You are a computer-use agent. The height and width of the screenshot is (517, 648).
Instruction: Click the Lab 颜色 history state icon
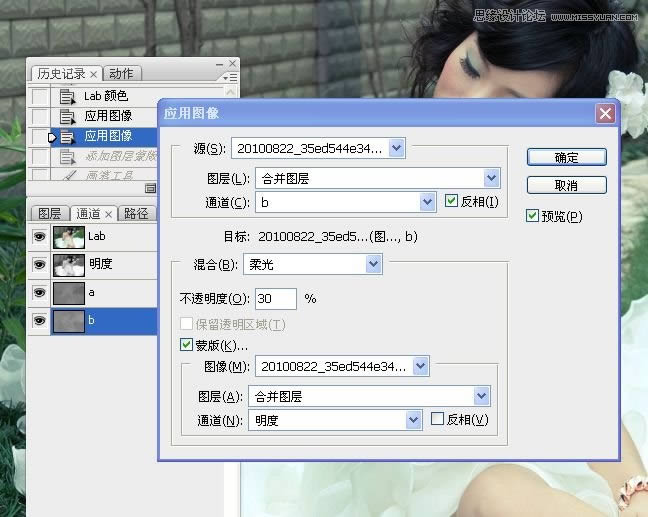point(67,96)
